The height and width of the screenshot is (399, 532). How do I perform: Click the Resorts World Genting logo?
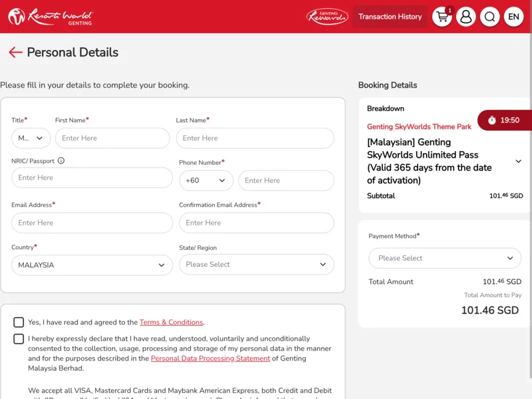51,17
